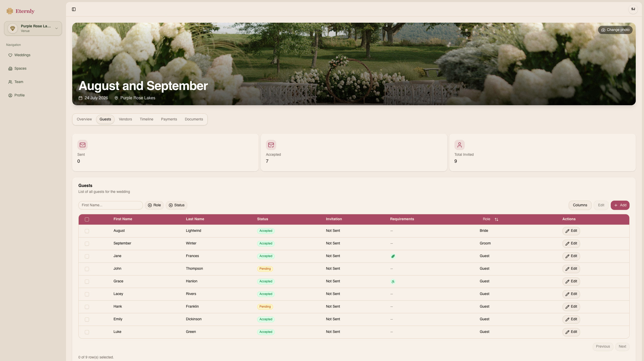The height and width of the screenshot is (361, 644).
Task: Tick the Grace Hanlon checkbox
Action: (87, 282)
